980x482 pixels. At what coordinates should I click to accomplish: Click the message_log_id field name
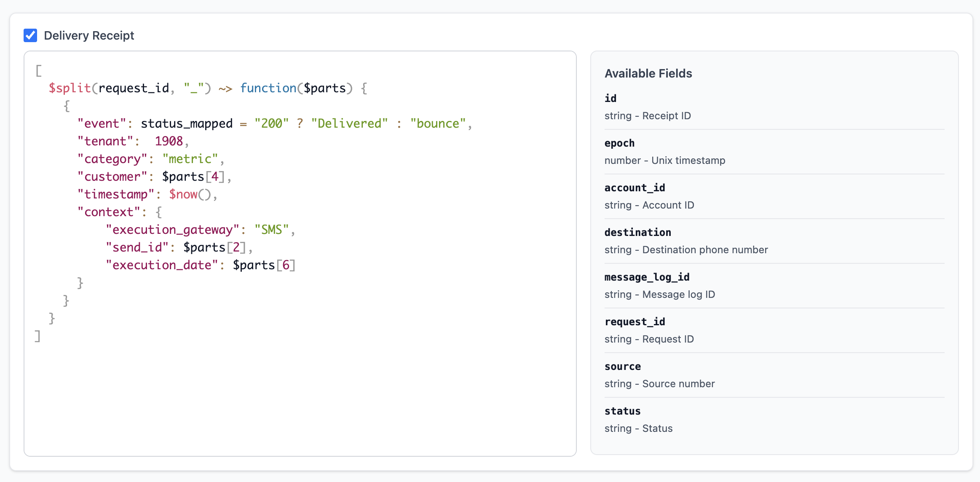click(x=647, y=277)
